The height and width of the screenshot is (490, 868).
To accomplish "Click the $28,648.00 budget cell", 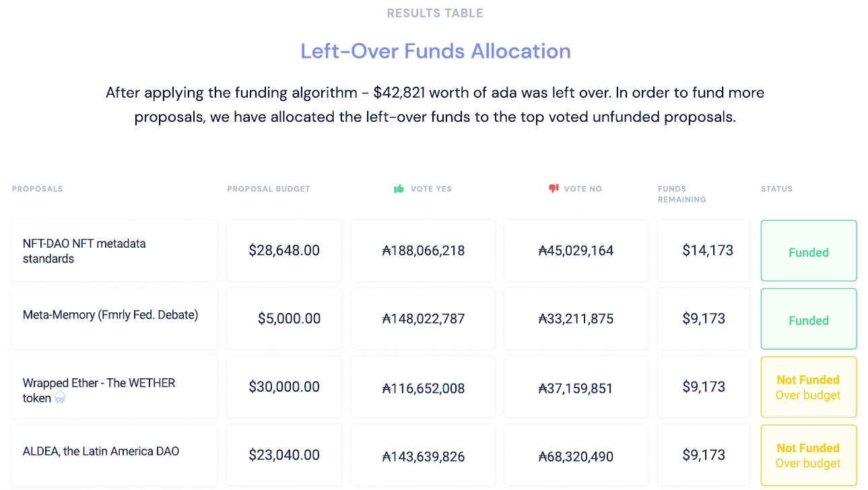I will (284, 251).
